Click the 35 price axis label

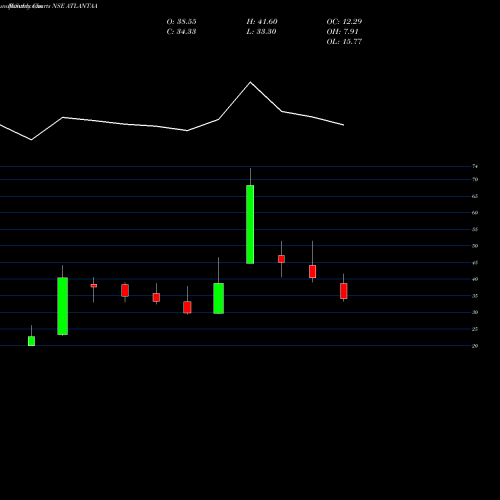click(x=475, y=296)
